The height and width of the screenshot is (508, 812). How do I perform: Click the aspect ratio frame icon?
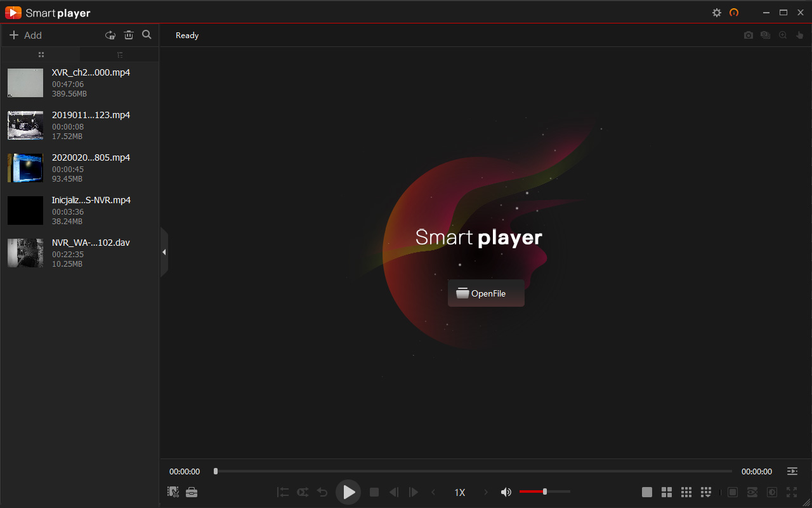pos(733,492)
